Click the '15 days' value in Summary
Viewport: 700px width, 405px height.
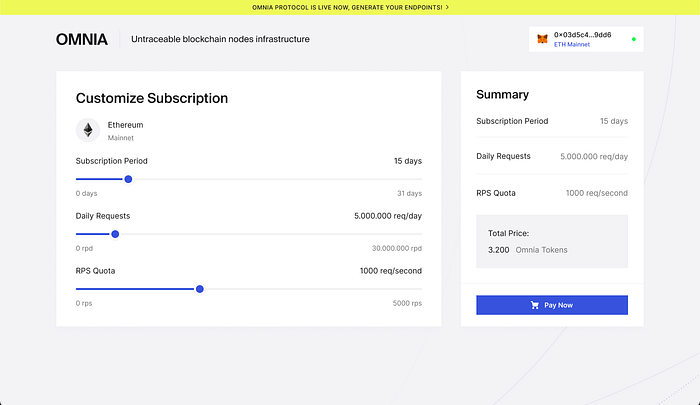coord(614,121)
